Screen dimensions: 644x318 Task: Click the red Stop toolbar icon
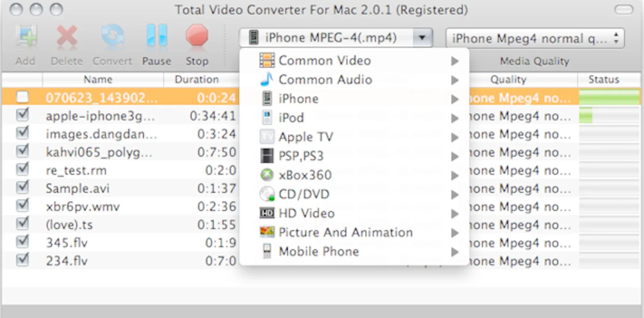coord(197,36)
